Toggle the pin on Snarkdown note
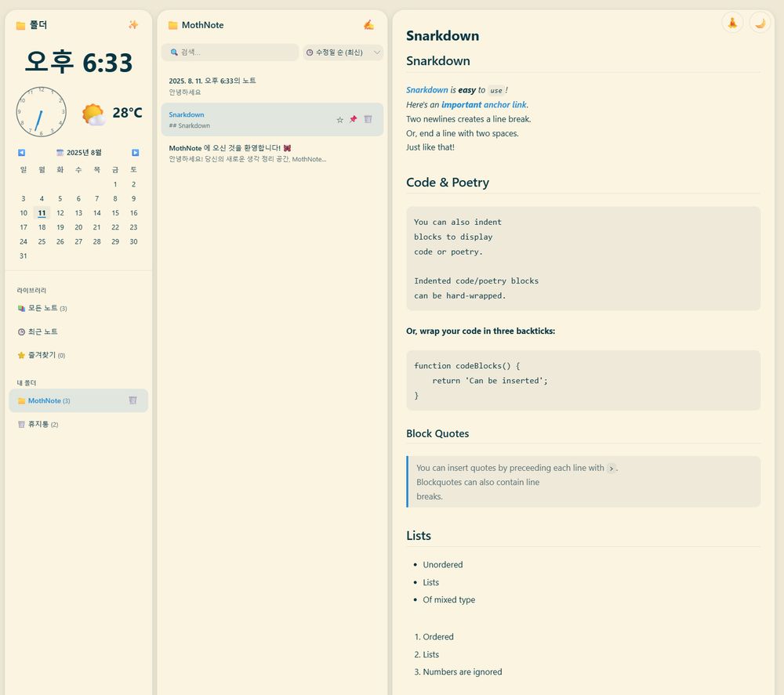Image resolution: width=784 pixels, height=695 pixels. 354,119
